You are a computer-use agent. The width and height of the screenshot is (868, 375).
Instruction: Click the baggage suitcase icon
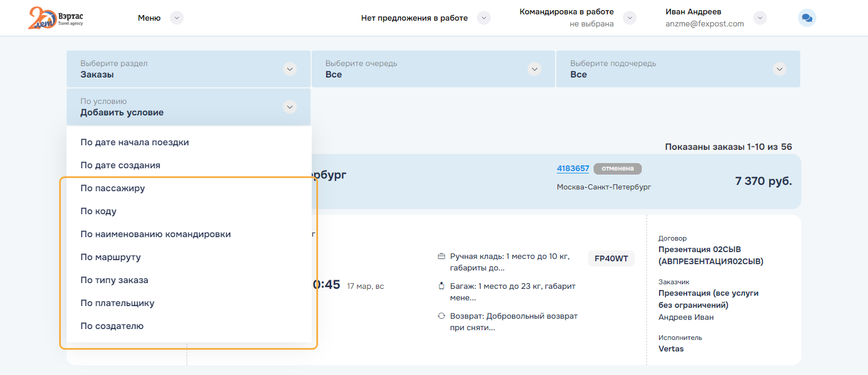[x=441, y=286]
